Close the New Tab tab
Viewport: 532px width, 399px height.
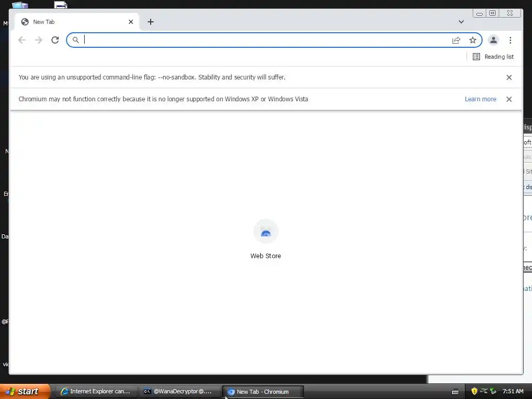pos(131,22)
